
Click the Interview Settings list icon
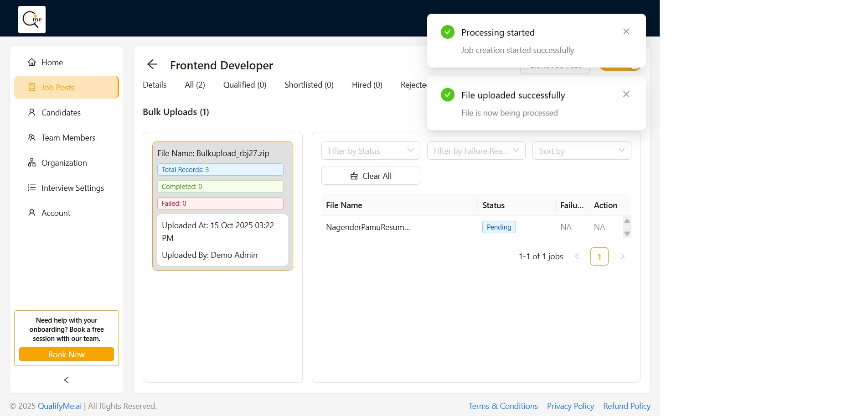click(x=32, y=188)
